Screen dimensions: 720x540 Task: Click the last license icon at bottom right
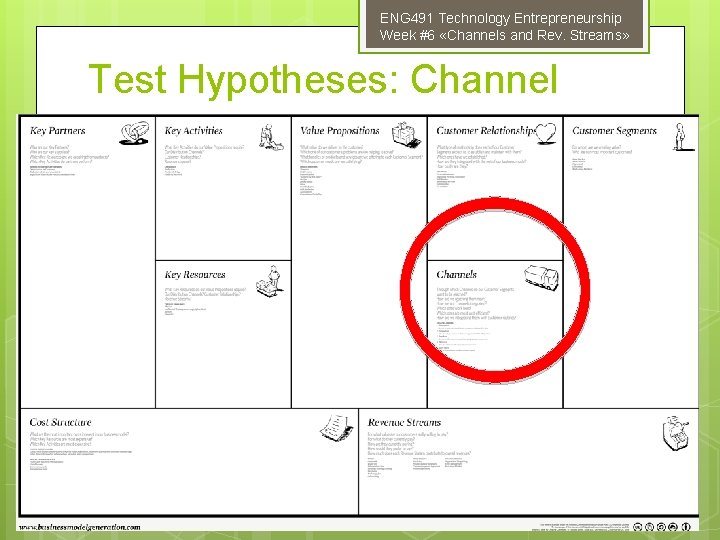pyautogui.click(x=685, y=527)
